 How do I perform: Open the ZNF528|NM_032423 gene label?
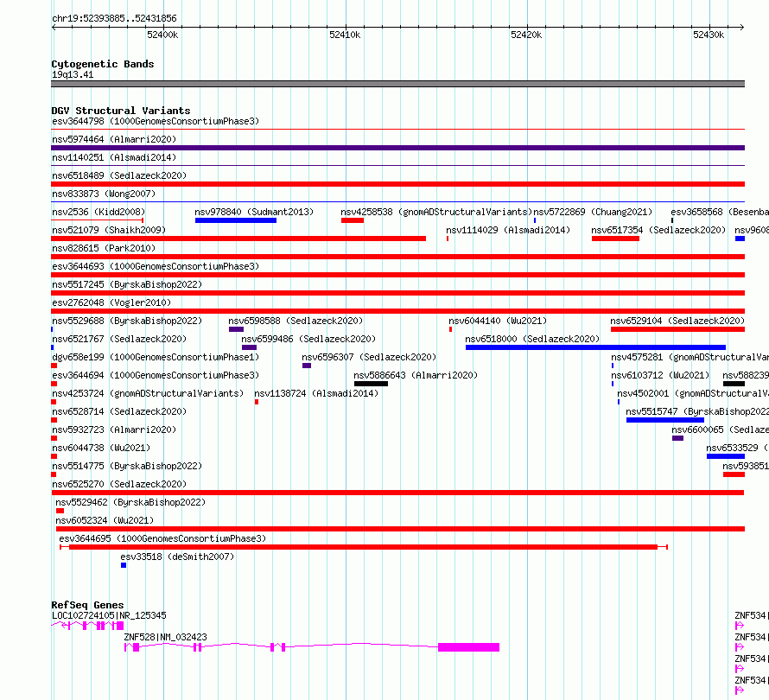coord(165,637)
